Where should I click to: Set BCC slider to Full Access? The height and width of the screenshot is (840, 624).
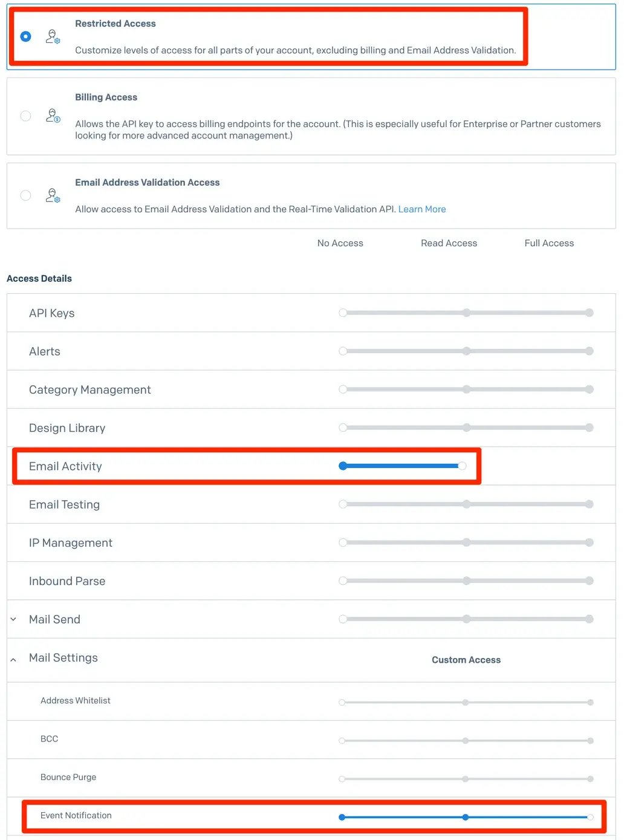pos(590,741)
